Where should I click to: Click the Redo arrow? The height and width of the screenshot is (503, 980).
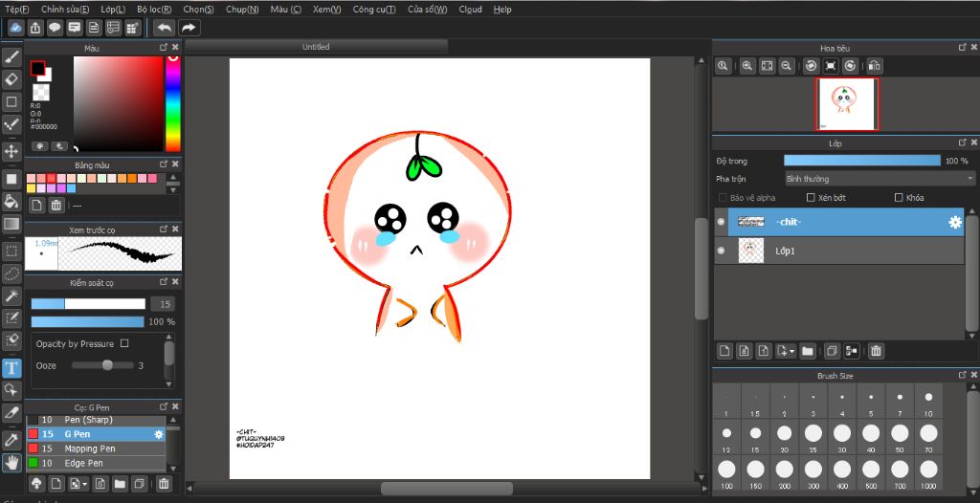coord(189,28)
